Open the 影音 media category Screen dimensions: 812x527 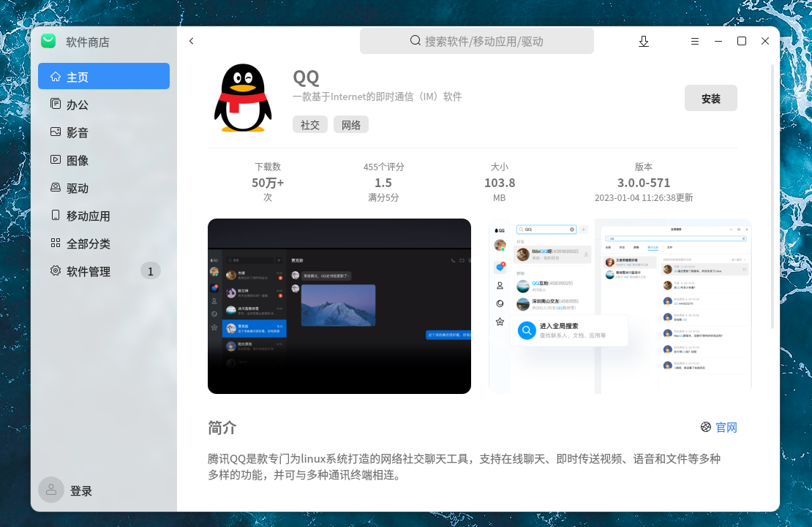click(x=104, y=132)
